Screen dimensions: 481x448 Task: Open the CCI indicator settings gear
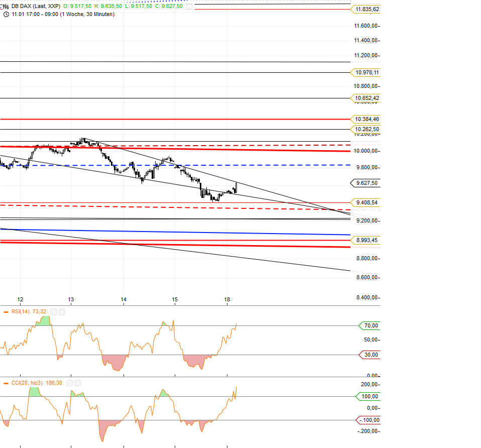tap(70, 383)
